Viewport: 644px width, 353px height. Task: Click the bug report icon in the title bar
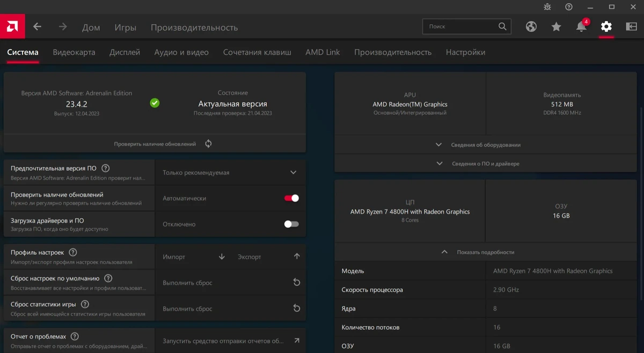[x=547, y=7]
